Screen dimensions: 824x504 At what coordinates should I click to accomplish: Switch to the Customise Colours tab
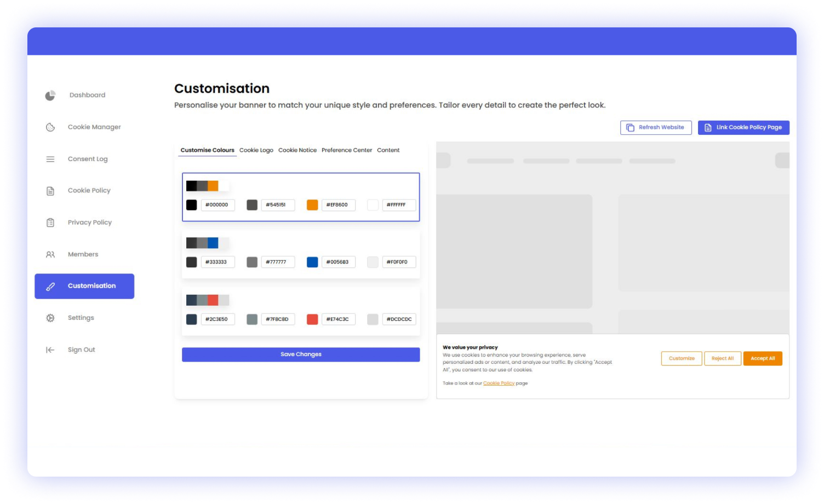pos(208,150)
